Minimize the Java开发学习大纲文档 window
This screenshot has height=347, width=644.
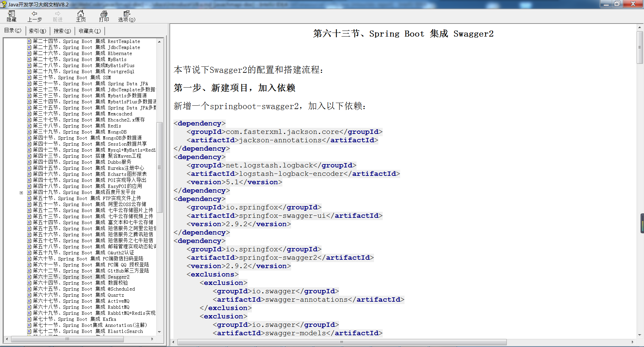tap(606, 4)
